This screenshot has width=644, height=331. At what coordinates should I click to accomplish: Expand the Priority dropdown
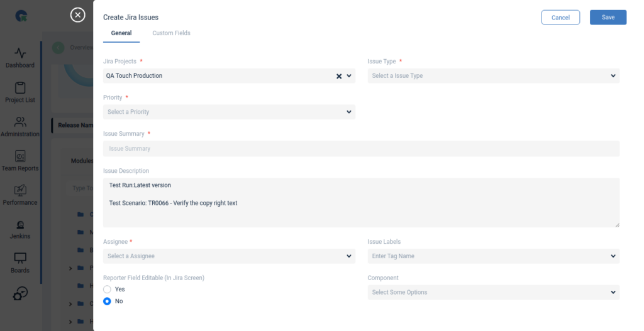tap(229, 112)
